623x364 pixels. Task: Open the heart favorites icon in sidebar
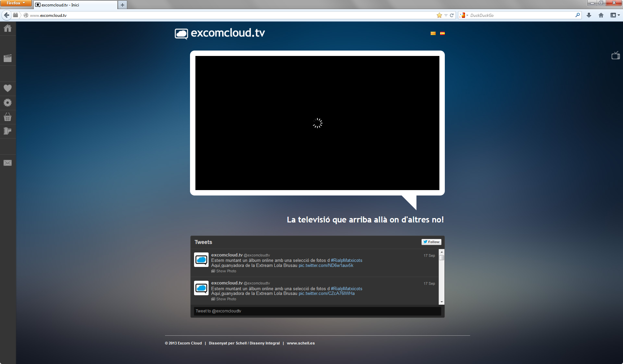pos(7,88)
